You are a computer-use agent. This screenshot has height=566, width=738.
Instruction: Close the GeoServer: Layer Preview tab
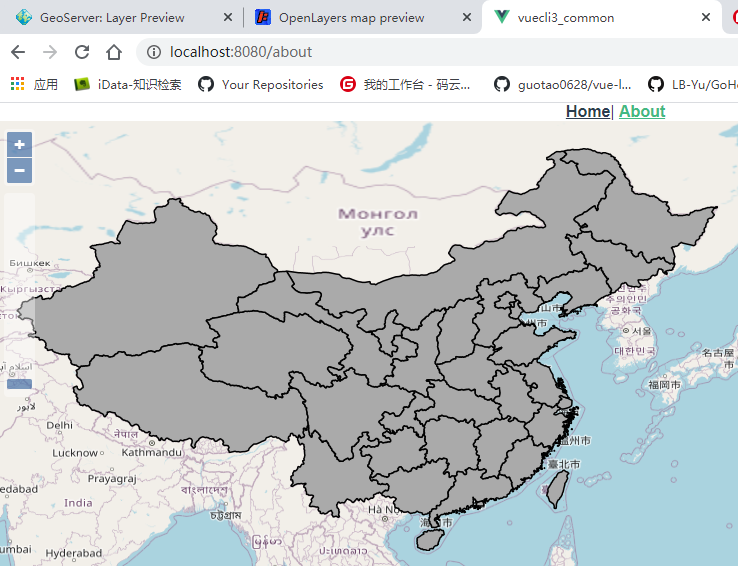(228, 17)
